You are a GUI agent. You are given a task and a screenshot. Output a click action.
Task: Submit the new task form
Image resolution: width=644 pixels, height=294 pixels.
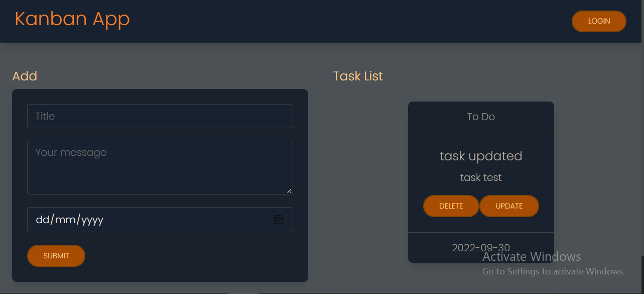tap(56, 256)
